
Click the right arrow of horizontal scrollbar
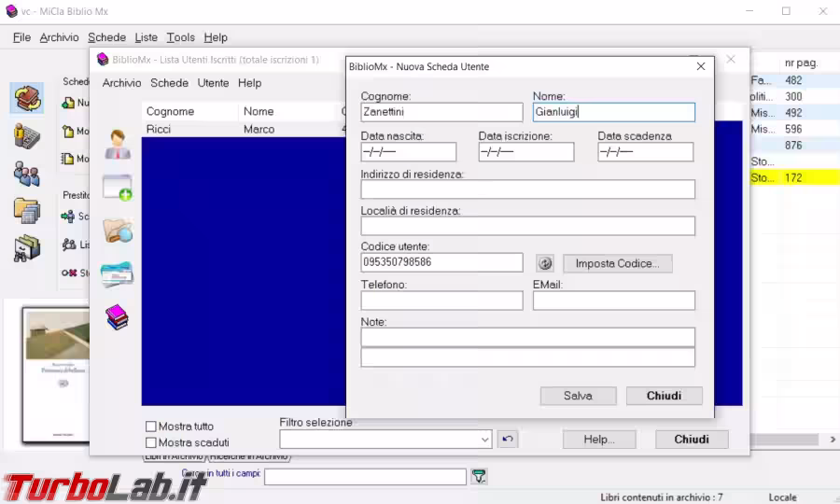pos(833,440)
